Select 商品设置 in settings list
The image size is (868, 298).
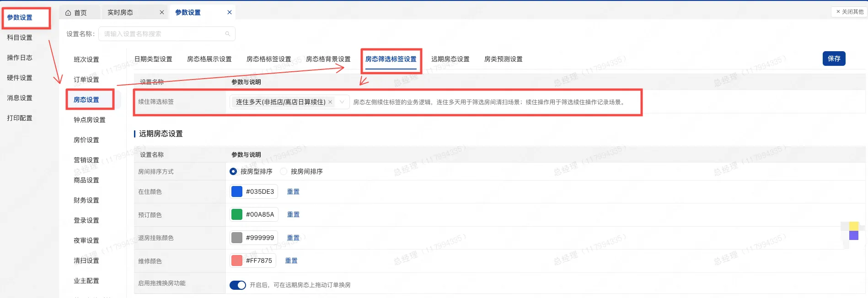[86, 180]
